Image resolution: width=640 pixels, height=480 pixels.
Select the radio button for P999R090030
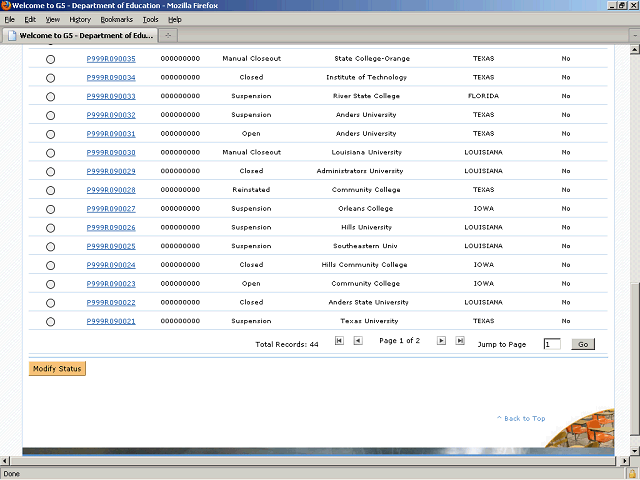[x=50, y=153]
